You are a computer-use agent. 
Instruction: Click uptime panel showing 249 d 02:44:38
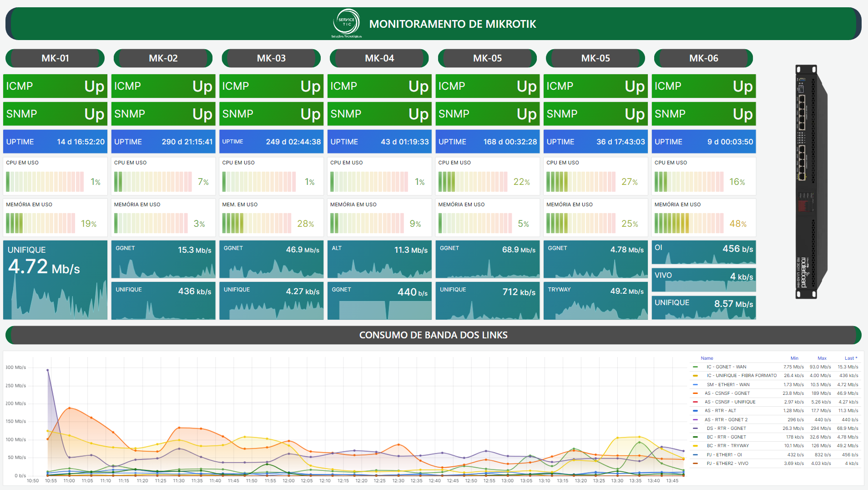click(x=271, y=142)
